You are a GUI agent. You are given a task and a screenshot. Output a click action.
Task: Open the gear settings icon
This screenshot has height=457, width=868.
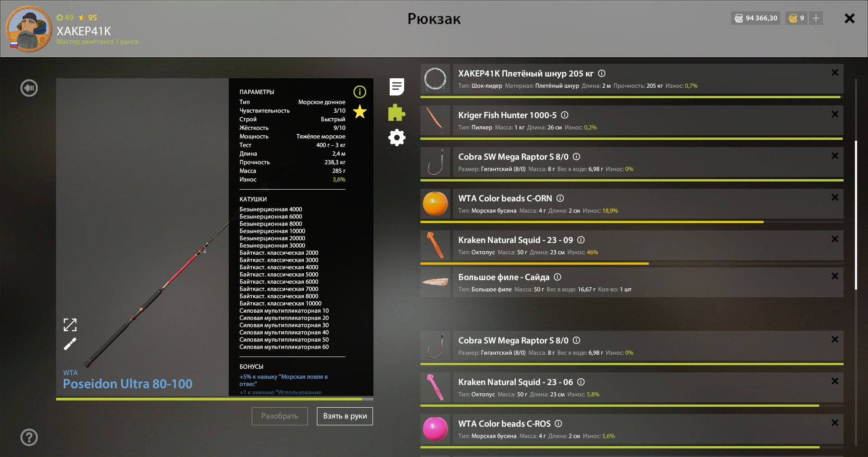click(x=396, y=138)
